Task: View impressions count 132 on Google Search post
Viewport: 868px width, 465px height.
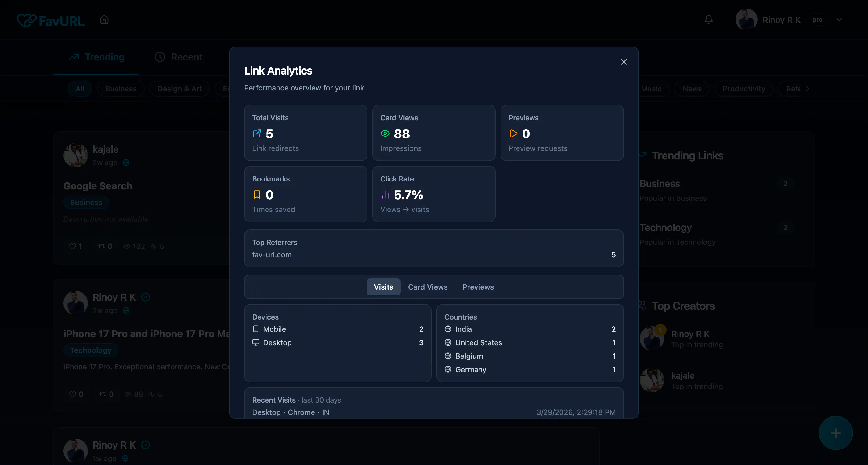Action: (134, 247)
